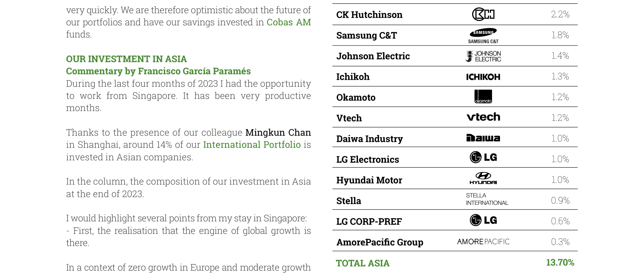The height and width of the screenshot is (278, 644).
Task: Select the Hyundai logo
Action: (x=483, y=178)
